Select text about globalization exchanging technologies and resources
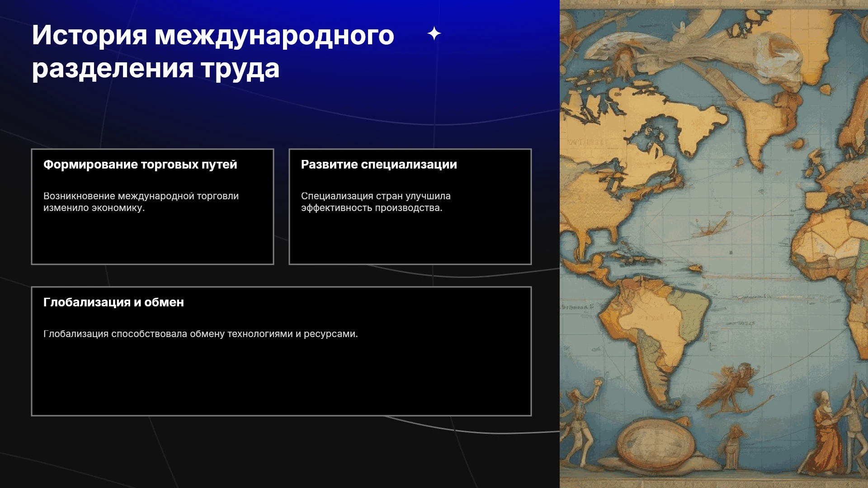Image resolution: width=868 pixels, height=488 pixels. (x=200, y=334)
